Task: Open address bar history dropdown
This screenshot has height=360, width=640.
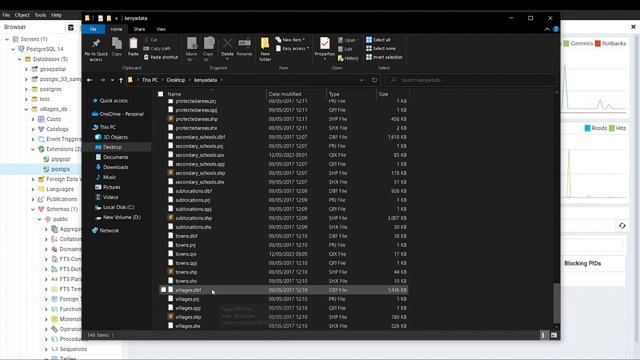Action: 362,80
